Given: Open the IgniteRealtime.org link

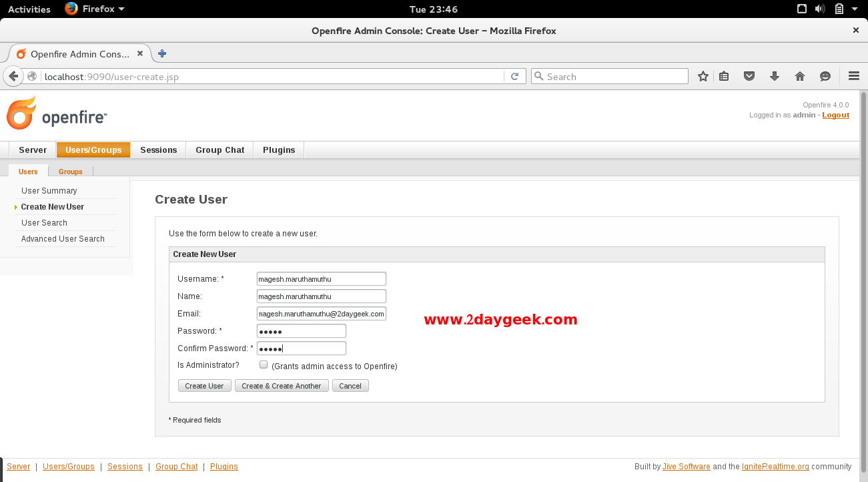Looking at the screenshot, I should tap(775, 467).
